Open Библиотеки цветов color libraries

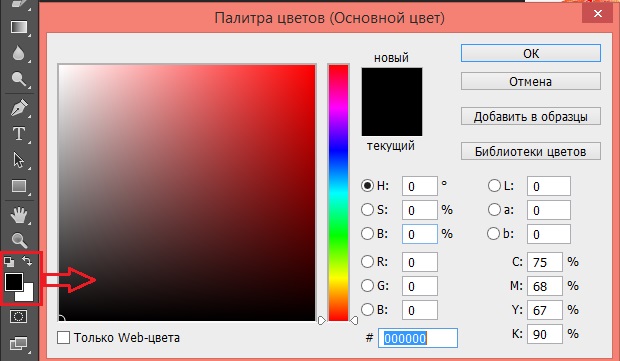click(531, 151)
